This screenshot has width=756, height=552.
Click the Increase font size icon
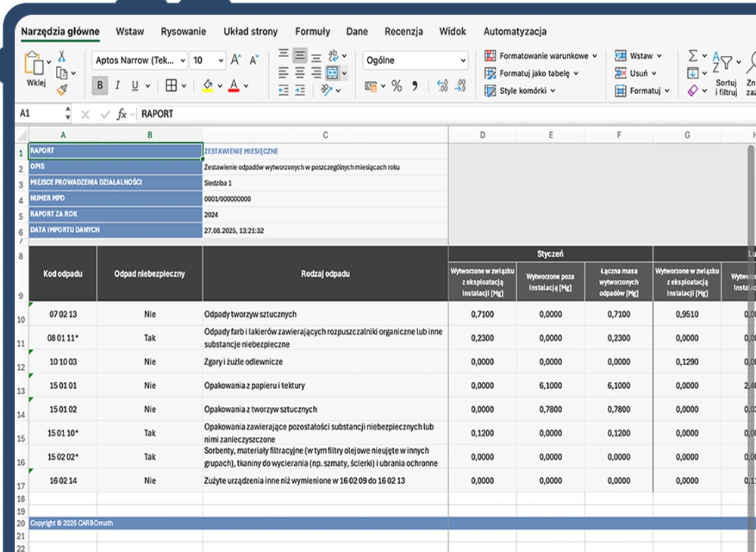(237, 60)
